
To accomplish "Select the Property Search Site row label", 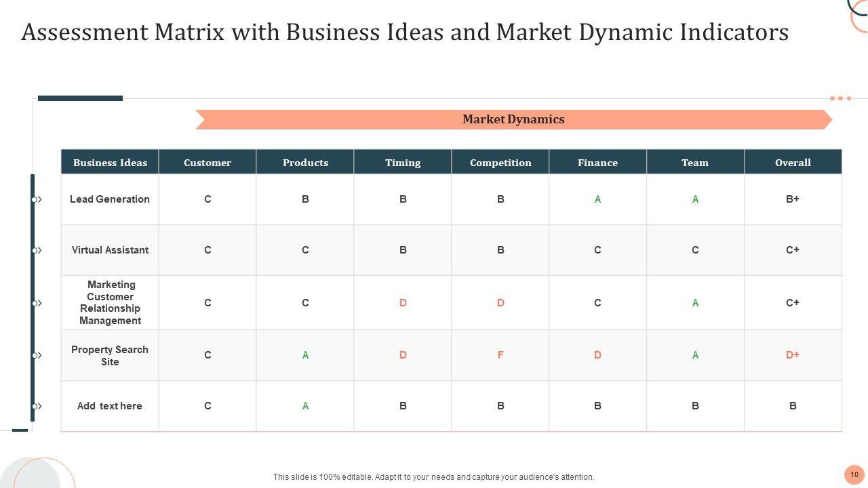I will pyautogui.click(x=110, y=356).
